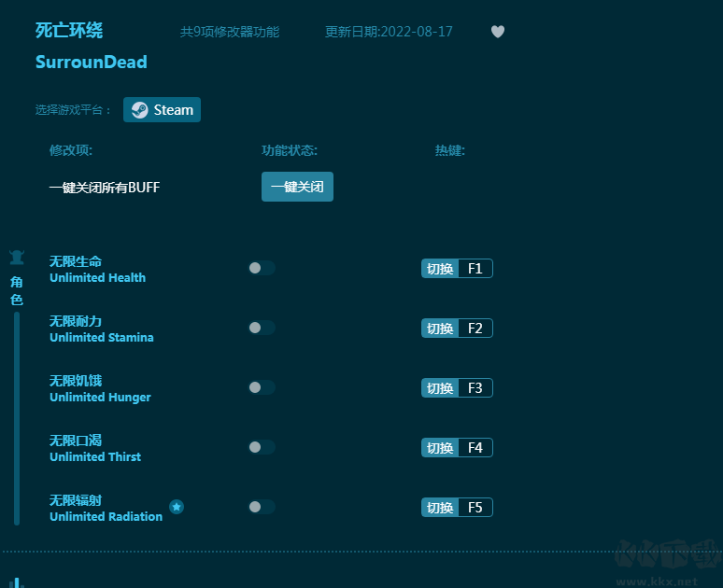Click the Unlimited Health label
The height and width of the screenshot is (588, 723).
click(x=97, y=278)
